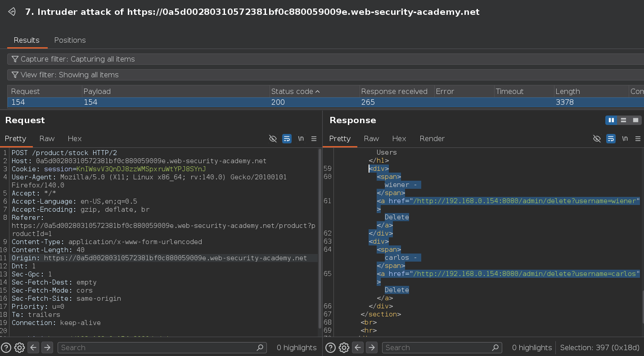Open the Request panel hamburger menu

[314, 138]
